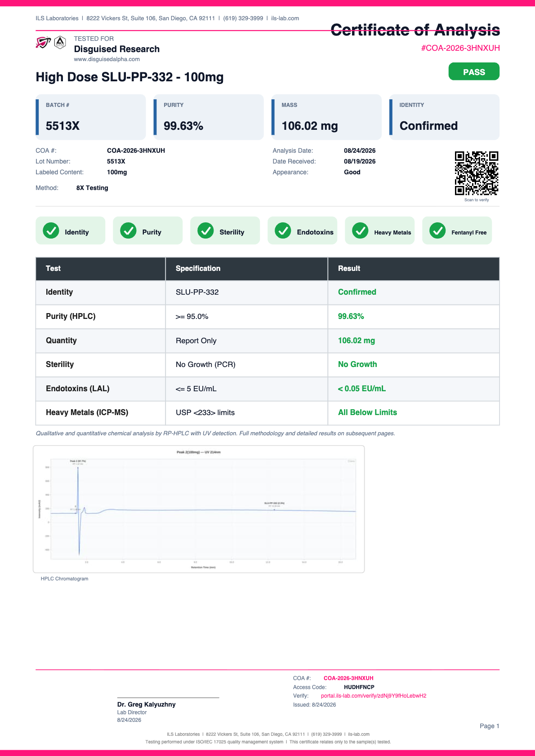Click the Heavy Metals green checkmark icon
The height and width of the screenshot is (756, 535).
[360, 230]
